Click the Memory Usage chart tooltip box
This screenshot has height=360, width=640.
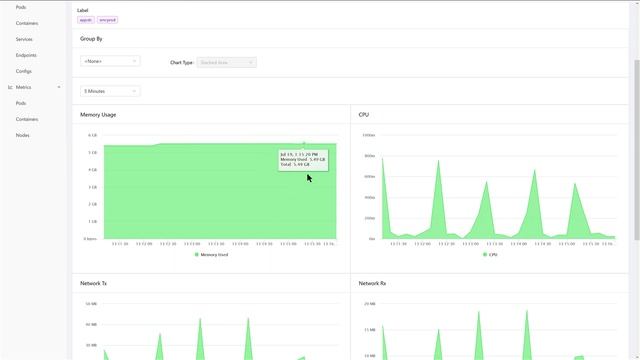(x=303, y=160)
